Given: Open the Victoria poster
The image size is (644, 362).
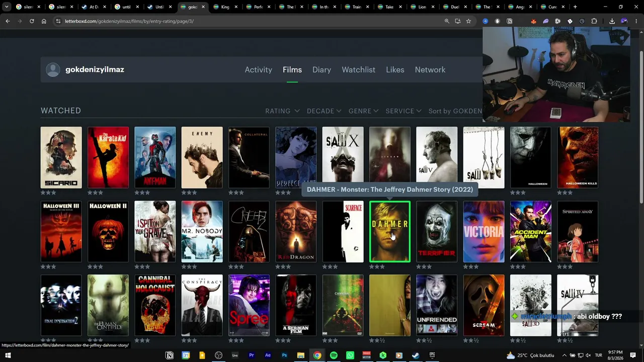Looking at the screenshot, I should (x=484, y=232).
